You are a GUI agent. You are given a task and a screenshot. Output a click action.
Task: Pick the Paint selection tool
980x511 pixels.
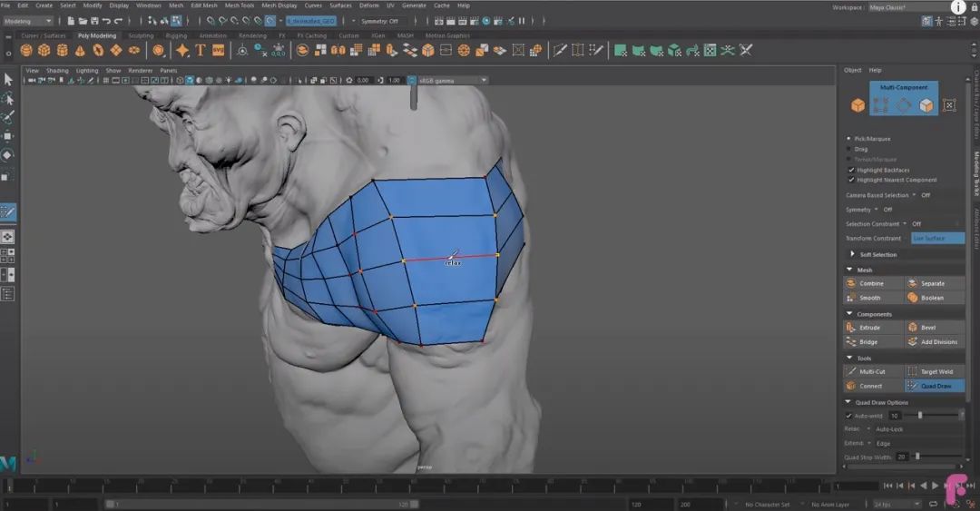[x=7, y=118]
